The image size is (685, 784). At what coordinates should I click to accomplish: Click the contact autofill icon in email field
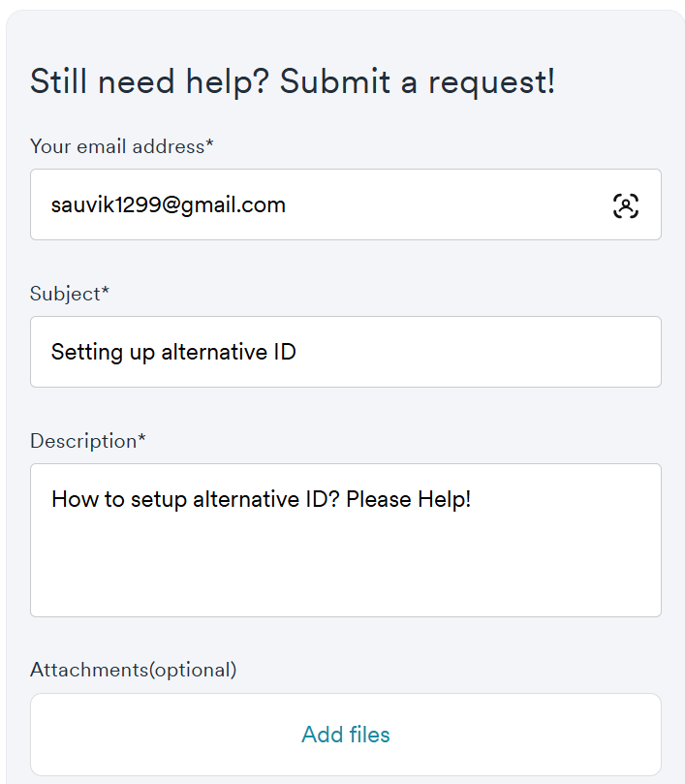pyautogui.click(x=626, y=205)
